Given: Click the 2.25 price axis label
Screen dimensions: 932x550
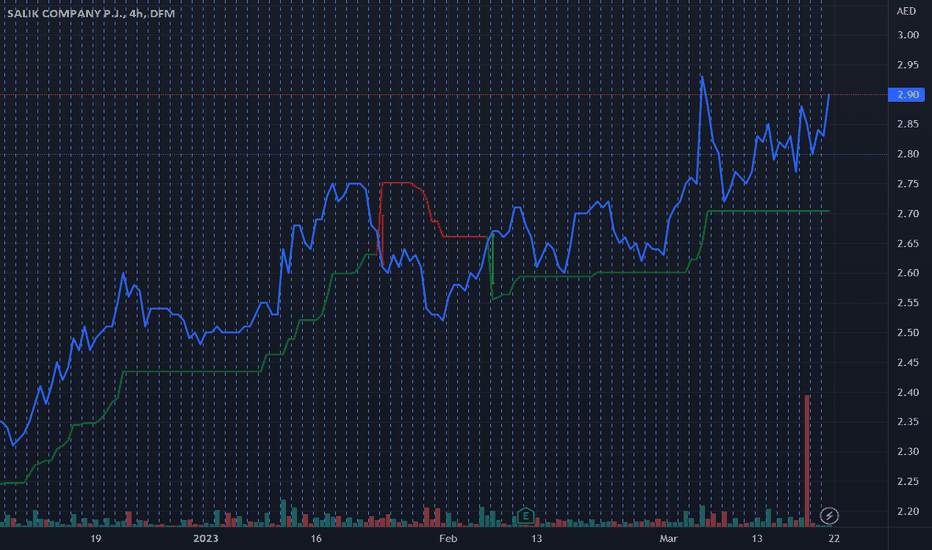Looking at the screenshot, I should point(908,481).
